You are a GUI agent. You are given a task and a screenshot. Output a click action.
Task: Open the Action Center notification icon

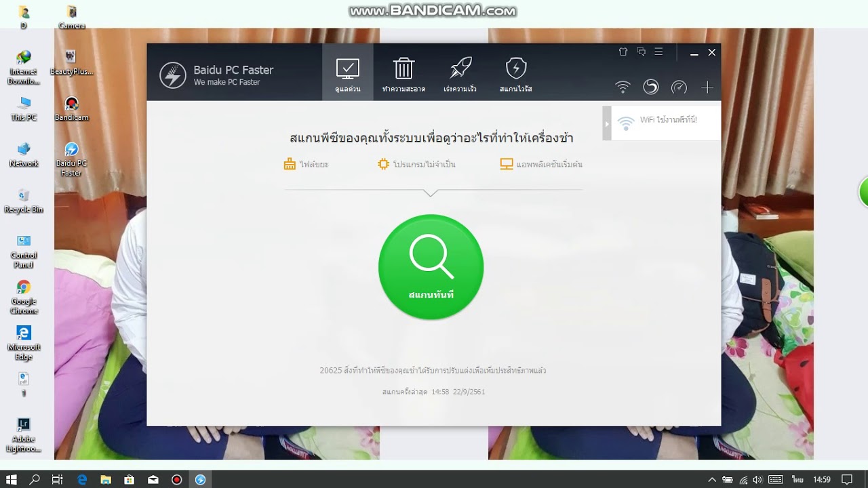pos(848,479)
